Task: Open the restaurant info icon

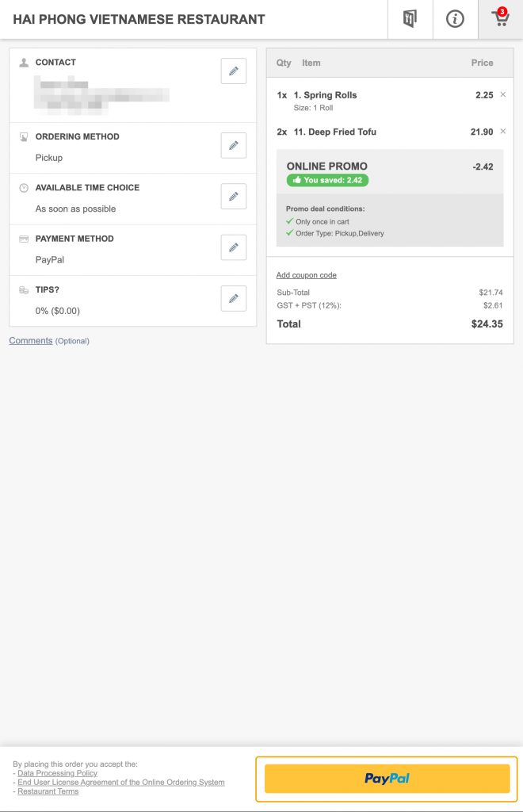Action: tap(455, 19)
